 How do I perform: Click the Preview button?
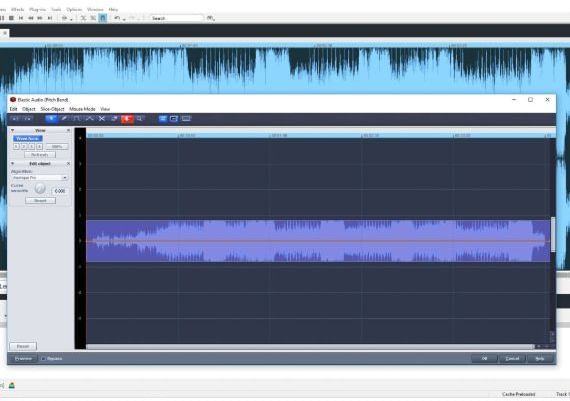23,359
